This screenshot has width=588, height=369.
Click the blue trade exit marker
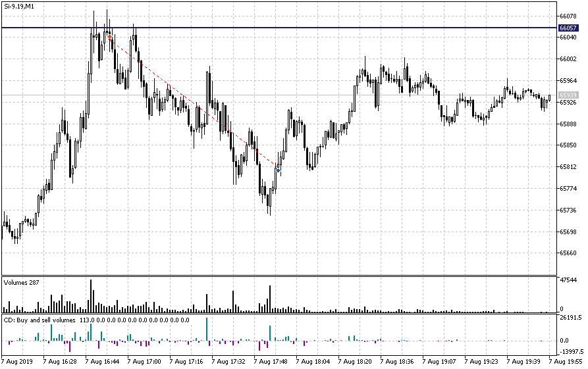click(x=278, y=170)
